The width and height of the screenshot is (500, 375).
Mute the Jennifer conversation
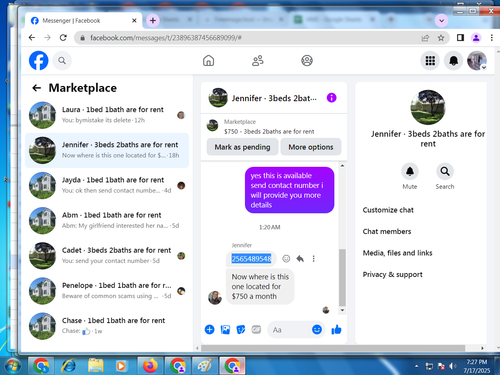(410, 172)
